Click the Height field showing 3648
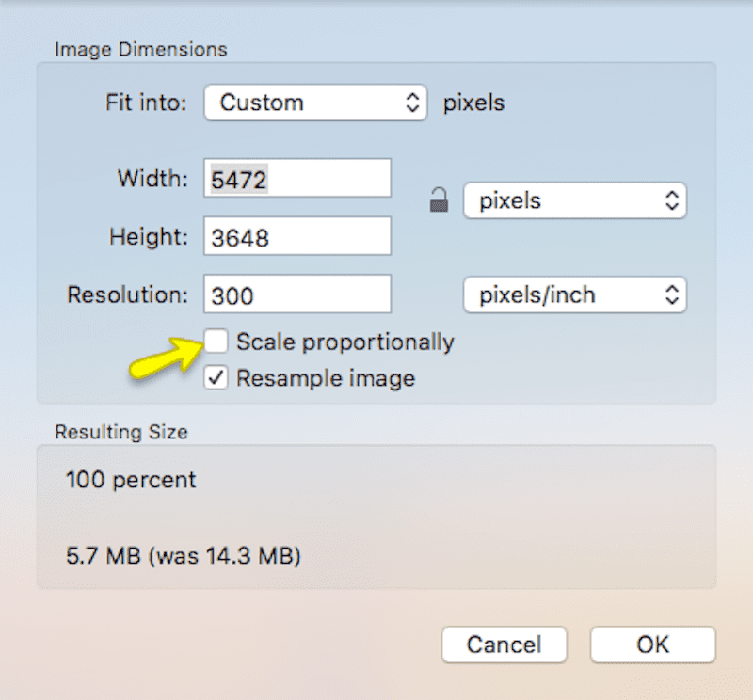 pyautogui.click(x=296, y=236)
